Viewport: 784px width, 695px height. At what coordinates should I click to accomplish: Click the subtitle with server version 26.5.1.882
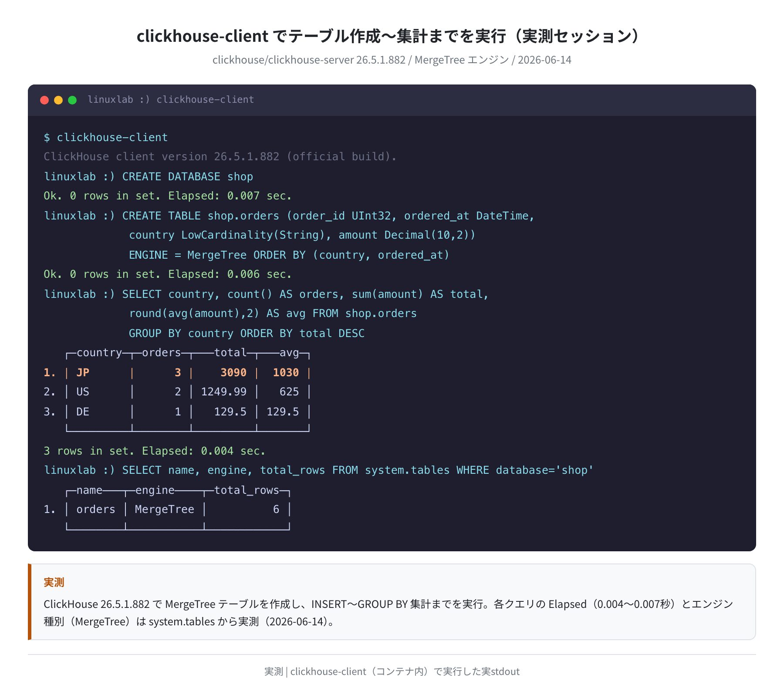tap(392, 60)
